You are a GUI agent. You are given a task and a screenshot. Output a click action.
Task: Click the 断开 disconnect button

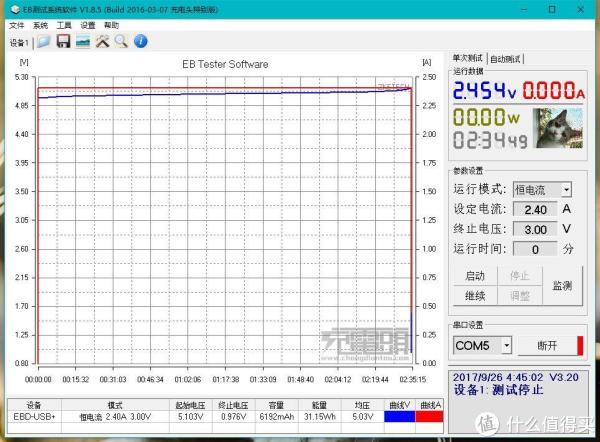(x=549, y=345)
